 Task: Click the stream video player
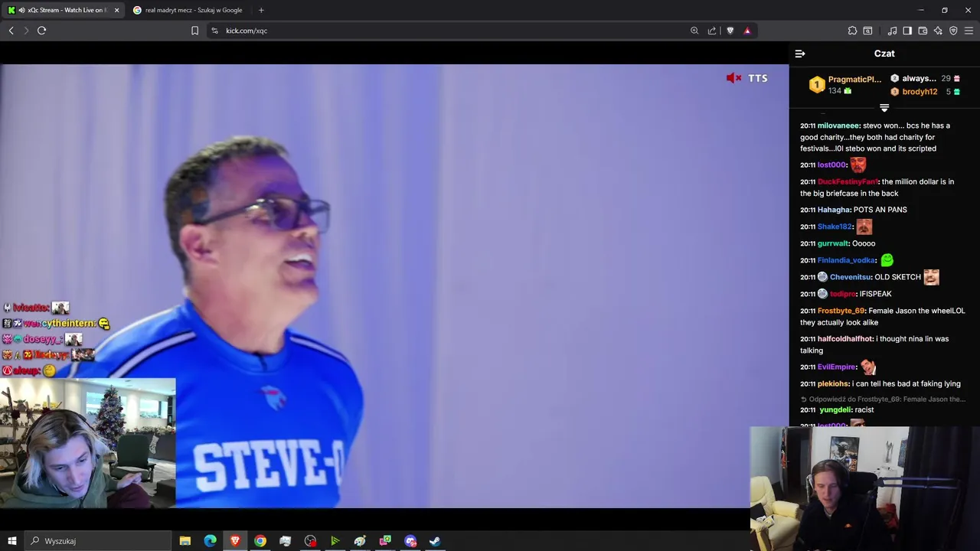(x=394, y=285)
